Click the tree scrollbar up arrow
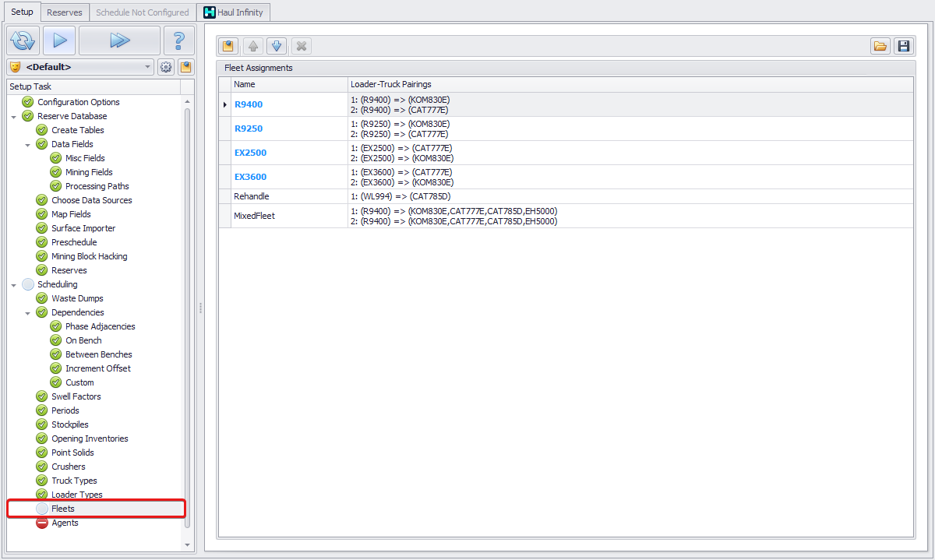The width and height of the screenshot is (935, 560). tap(187, 102)
